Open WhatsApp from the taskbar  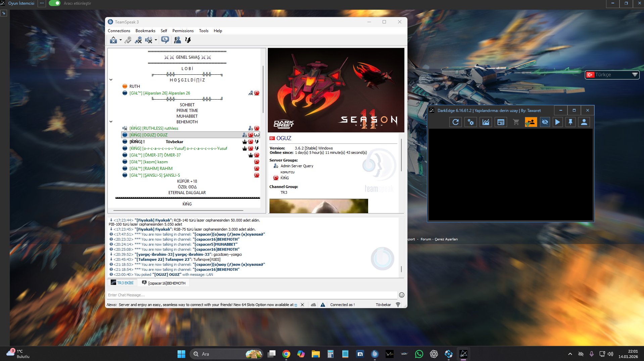(419, 354)
